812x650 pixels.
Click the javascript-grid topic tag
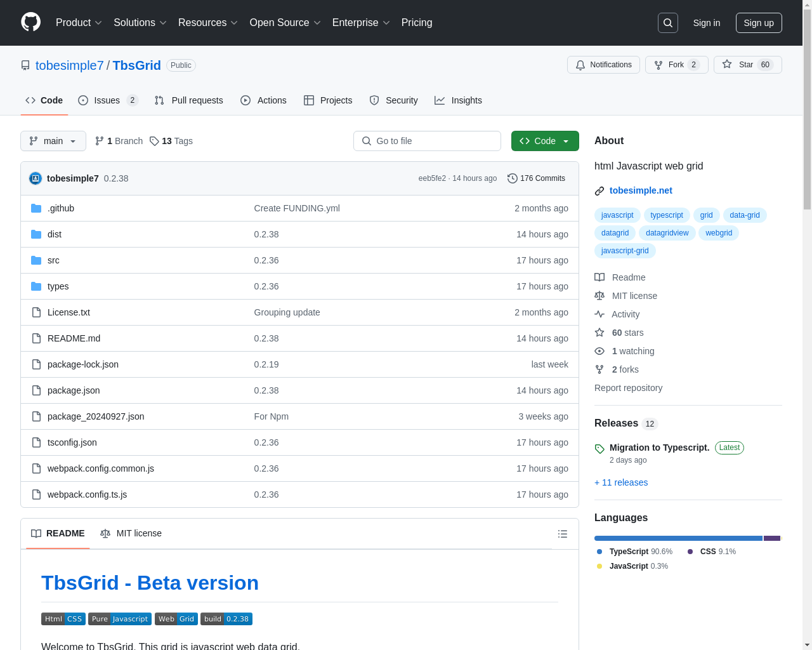625,251
